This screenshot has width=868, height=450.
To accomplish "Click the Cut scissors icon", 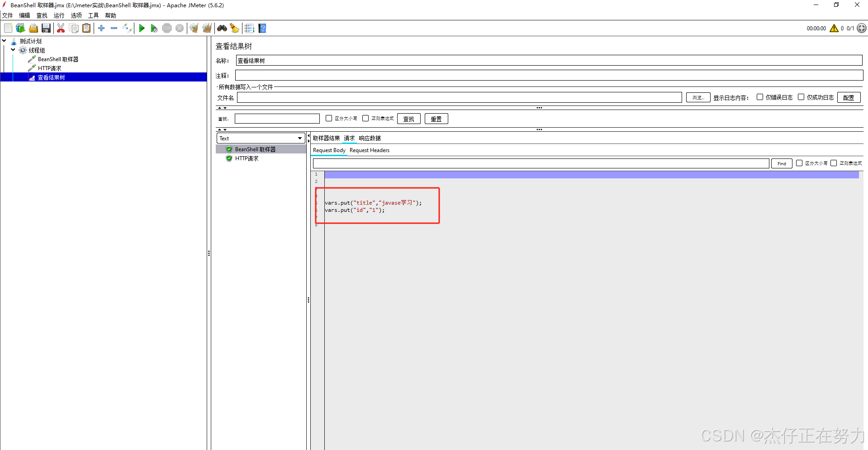I will point(61,28).
